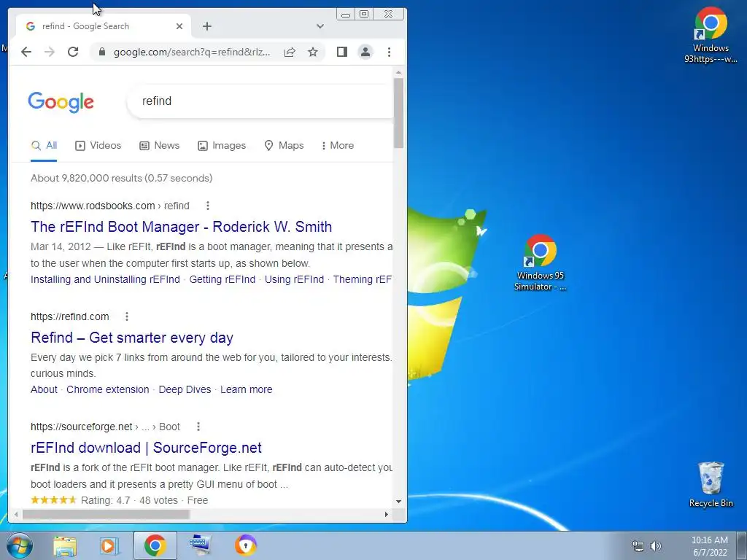Open Getting rEFInd sitelink
747x560 pixels.
(222, 279)
